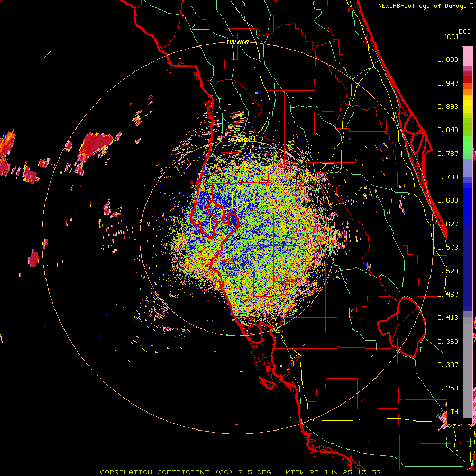Pick the olive green swatch beside 0.840
The image size is (476, 476).
click(467, 127)
